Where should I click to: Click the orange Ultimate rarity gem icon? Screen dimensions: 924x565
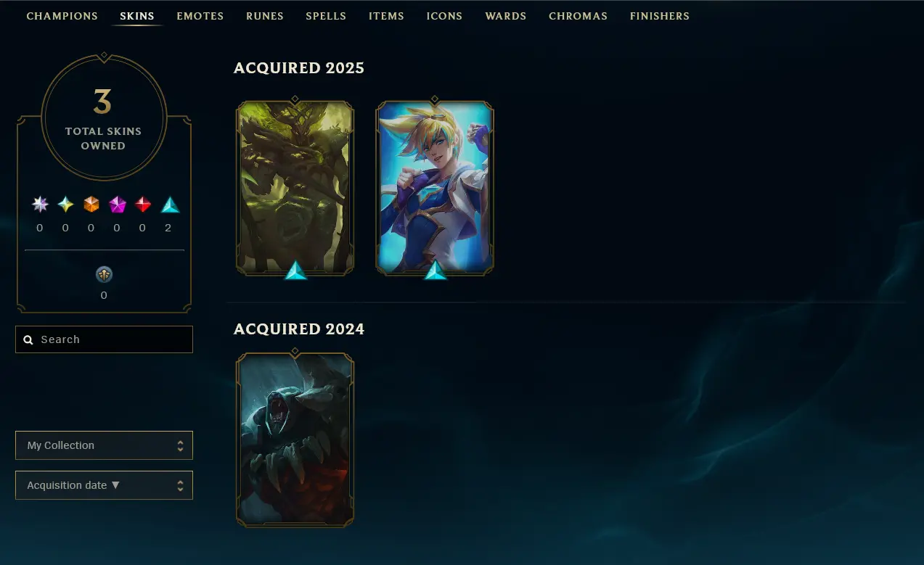91,205
